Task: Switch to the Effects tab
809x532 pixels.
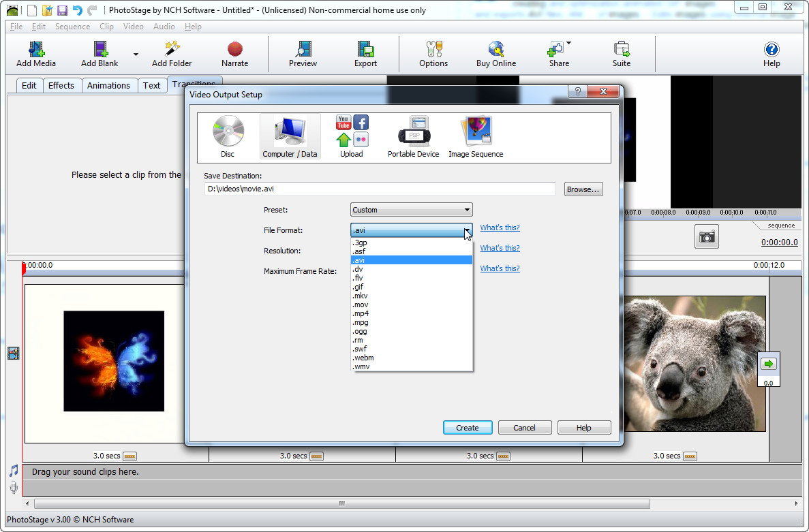Action: [x=61, y=86]
